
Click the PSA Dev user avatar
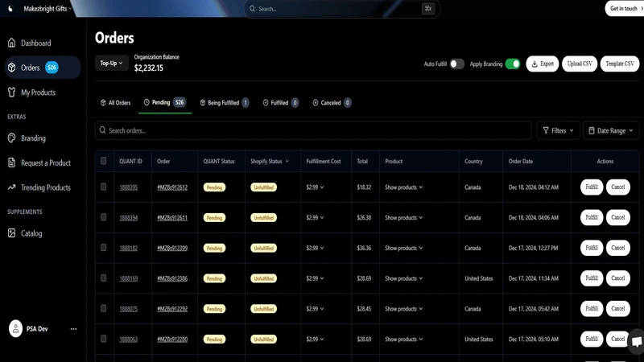(x=15, y=329)
